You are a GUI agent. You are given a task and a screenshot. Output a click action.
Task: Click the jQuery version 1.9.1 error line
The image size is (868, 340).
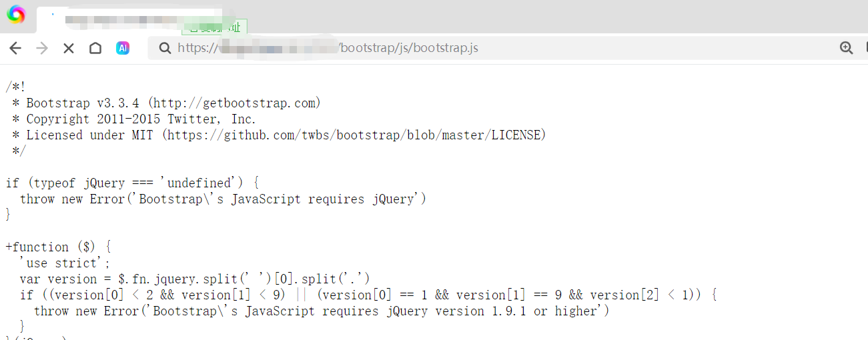[x=321, y=311]
